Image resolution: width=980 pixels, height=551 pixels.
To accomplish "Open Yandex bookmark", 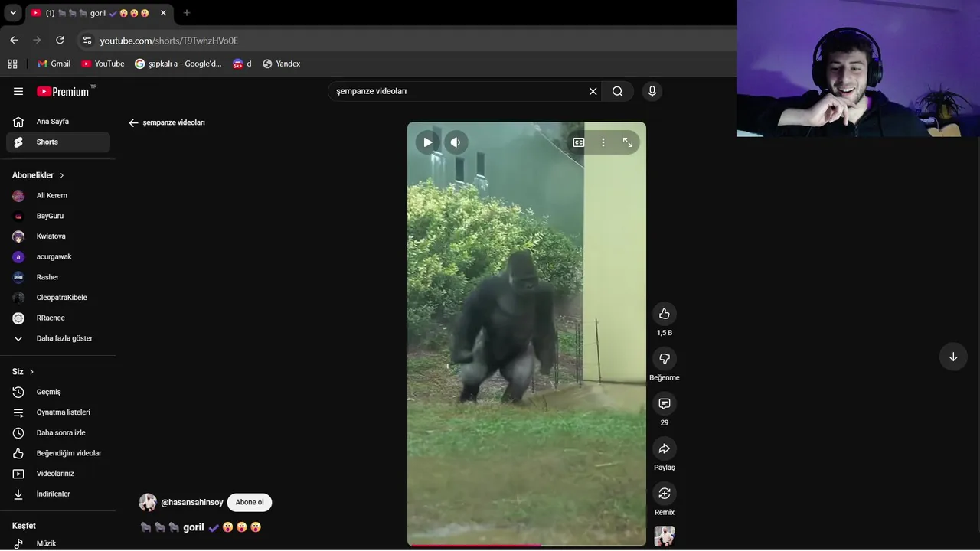I will [x=282, y=64].
